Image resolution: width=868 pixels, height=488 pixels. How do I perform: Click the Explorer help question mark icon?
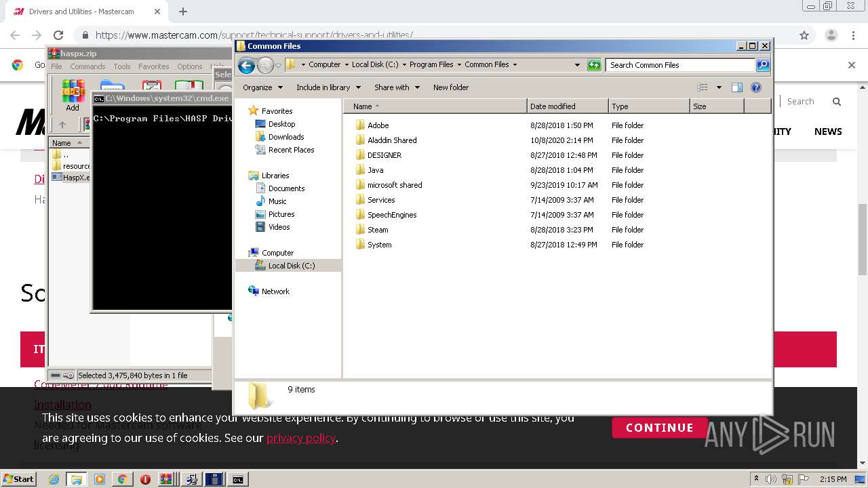click(756, 87)
